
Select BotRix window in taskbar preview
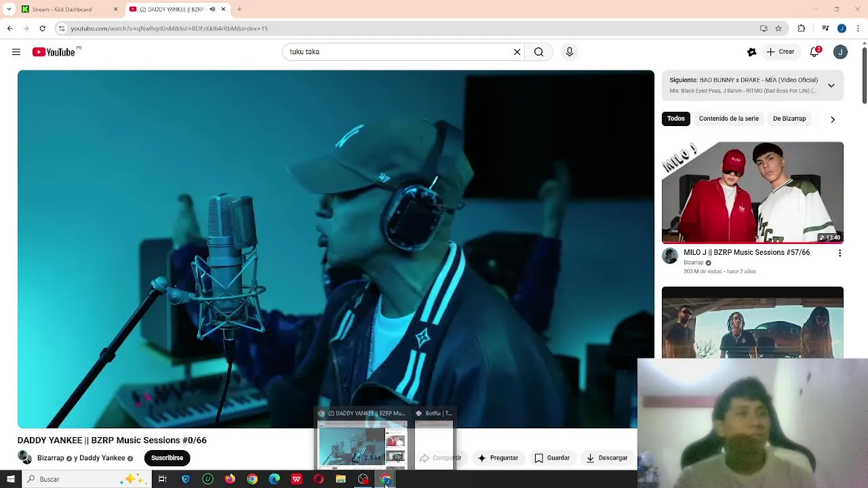434,438
